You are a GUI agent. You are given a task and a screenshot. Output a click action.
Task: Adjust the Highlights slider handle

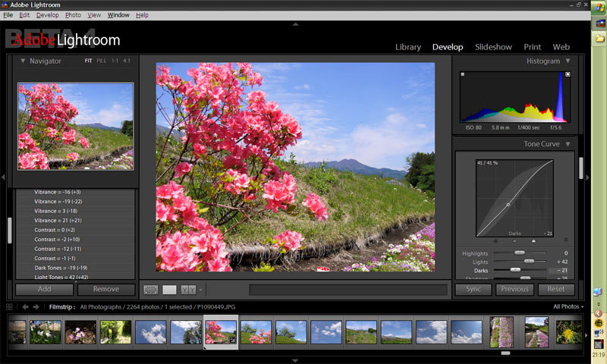pos(520,253)
